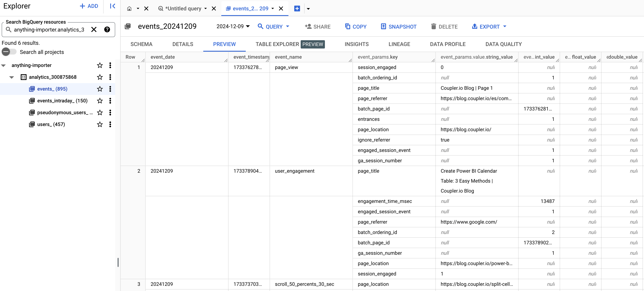Open search help question icon

pyautogui.click(x=107, y=30)
